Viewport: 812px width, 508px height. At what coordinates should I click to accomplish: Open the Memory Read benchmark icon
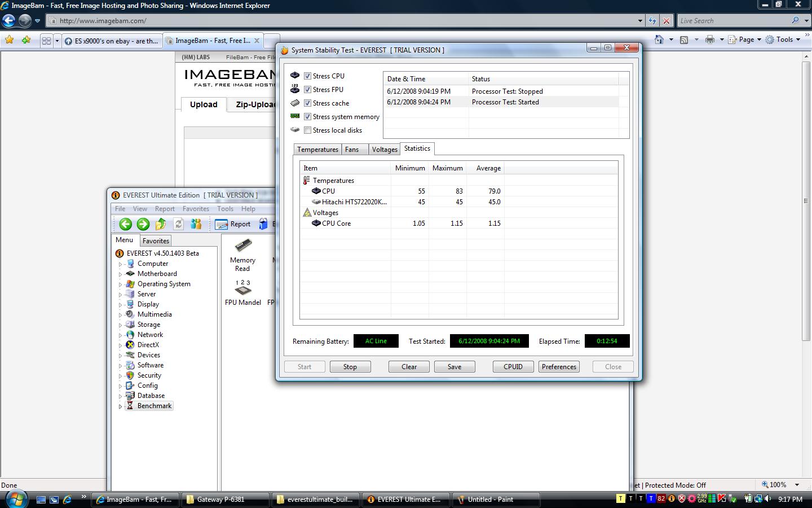click(242, 255)
